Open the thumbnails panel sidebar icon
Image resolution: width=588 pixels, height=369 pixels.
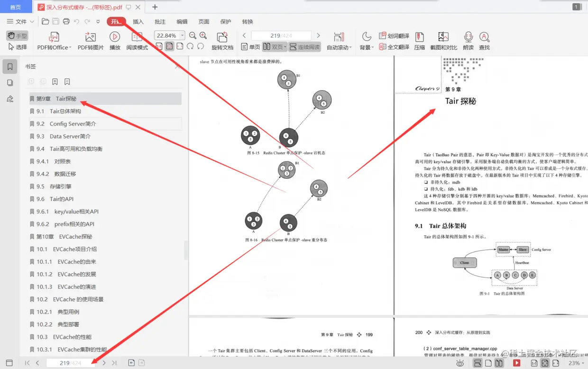[10, 83]
